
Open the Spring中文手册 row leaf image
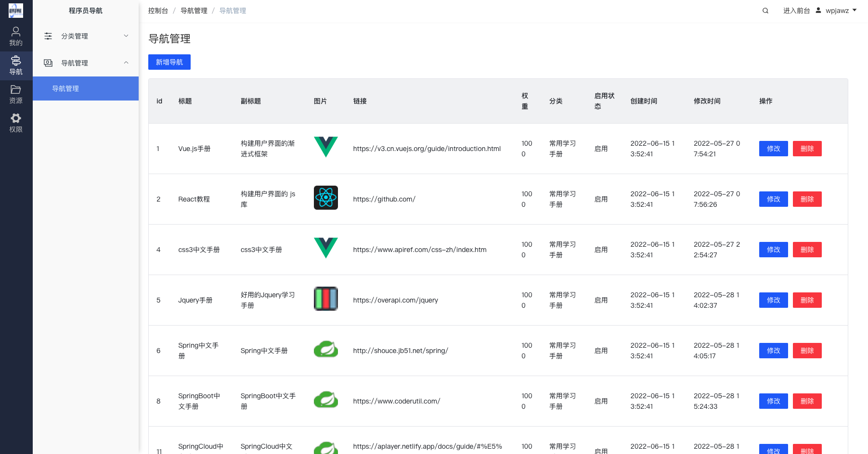click(326, 349)
